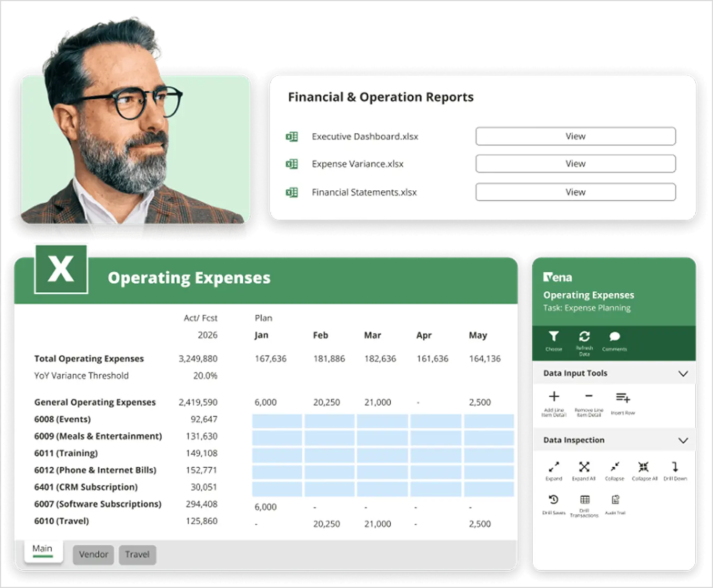Image resolution: width=713 pixels, height=588 pixels.
Task: Click the 182,636 Mar total value
Action: pos(380,359)
